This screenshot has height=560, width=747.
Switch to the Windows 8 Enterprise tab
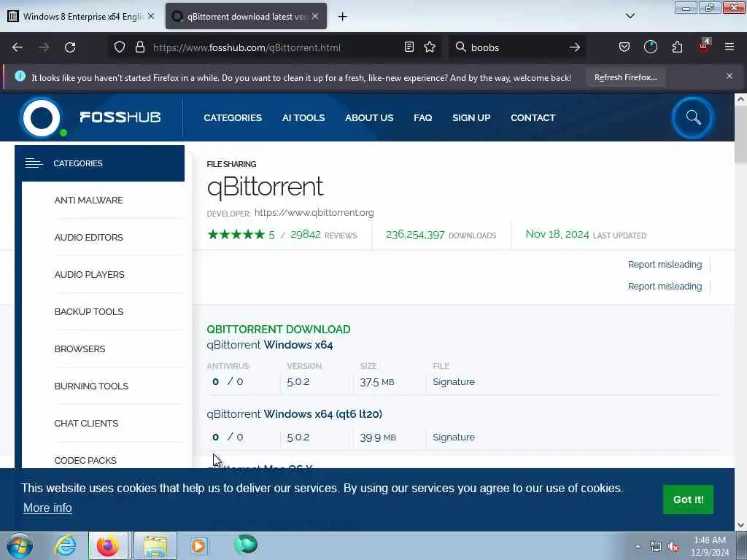tap(81, 16)
